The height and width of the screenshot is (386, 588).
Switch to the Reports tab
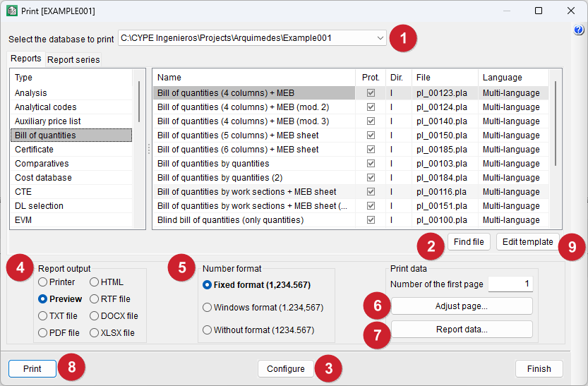click(26, 59)
